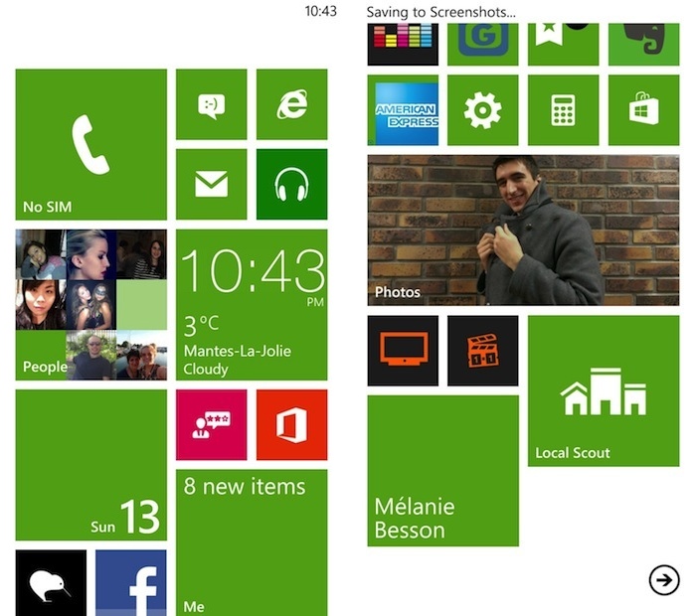Launch the Facebook tile
This screenshot has width=696, height=616.
(x=131, y=583)
